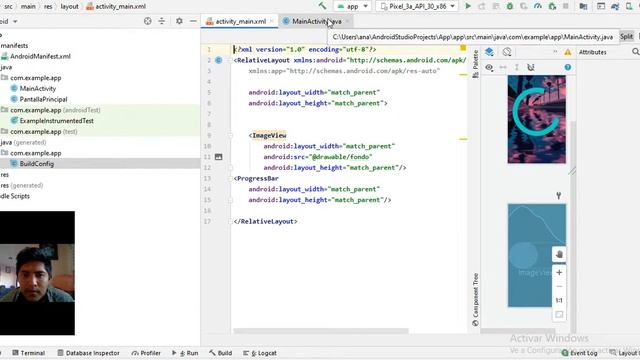This screenshot has width=640, height=360.
Task: Click the Make Project hammer icon
Action: click(322, 6)
